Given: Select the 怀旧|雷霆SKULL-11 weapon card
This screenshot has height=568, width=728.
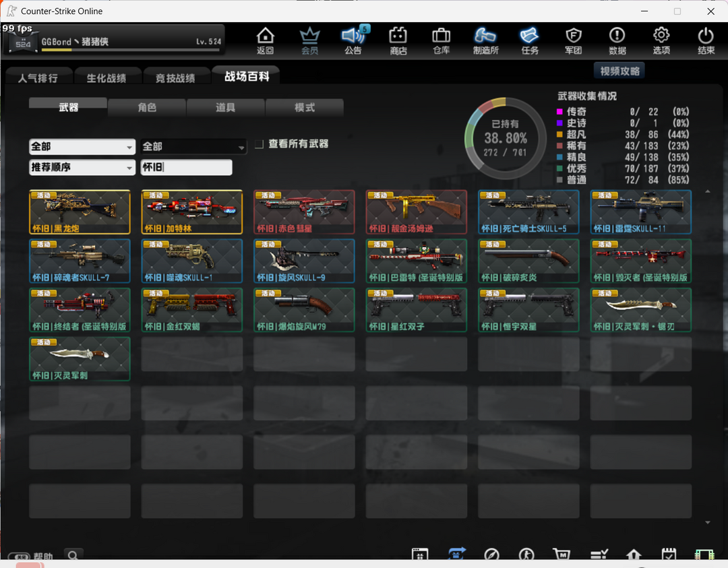Looking at the screenshot, I should (641, 212).
